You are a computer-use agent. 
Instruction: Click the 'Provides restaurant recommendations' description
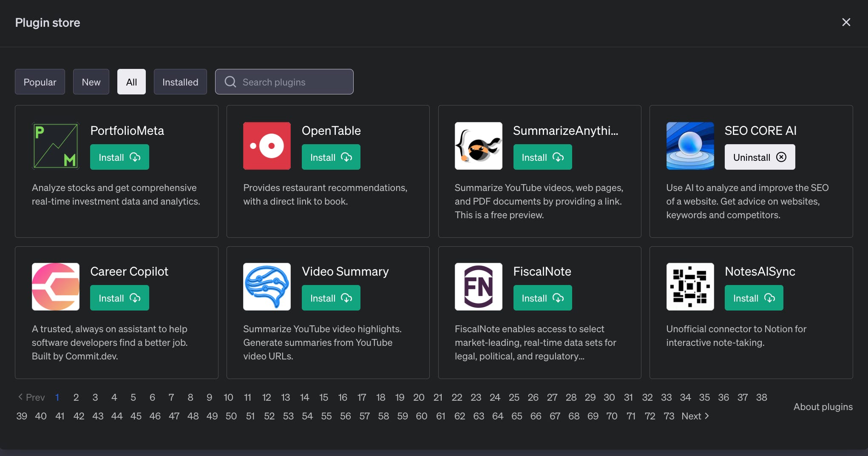pos(325,194)
